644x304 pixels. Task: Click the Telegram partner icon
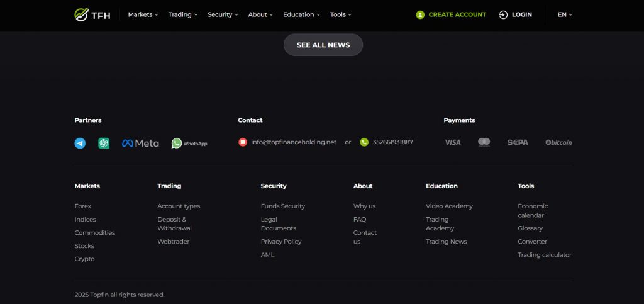coord(80,143)
